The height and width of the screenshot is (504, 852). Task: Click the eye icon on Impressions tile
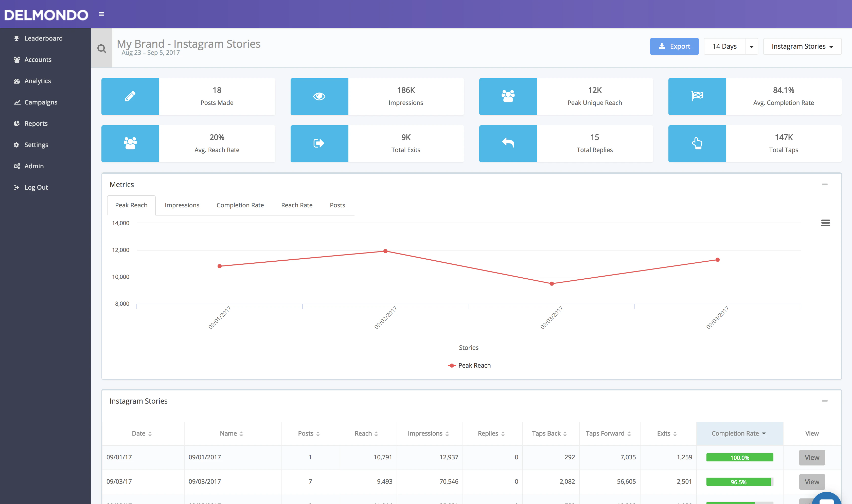319,96
